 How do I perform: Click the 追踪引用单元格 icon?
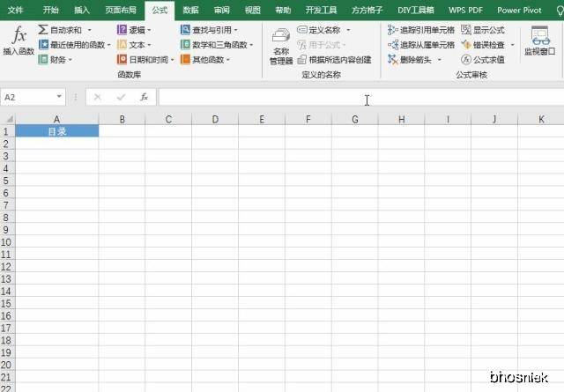pos(393,30)
